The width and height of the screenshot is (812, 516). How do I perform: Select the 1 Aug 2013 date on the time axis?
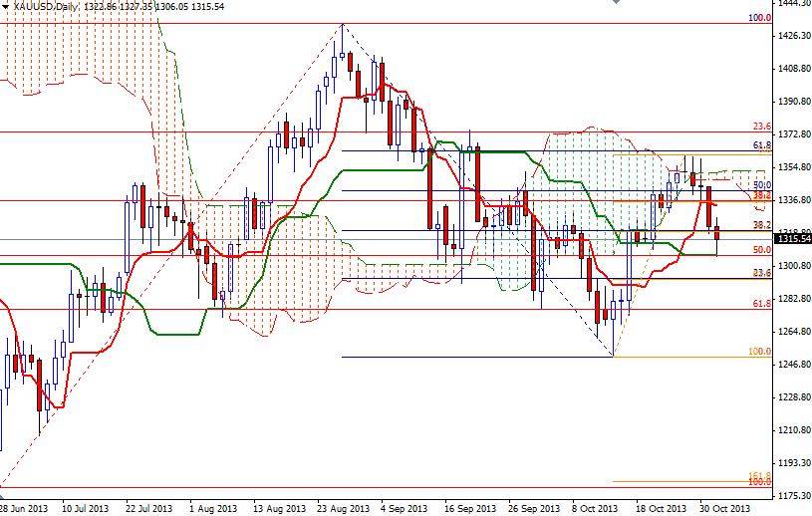click(213, 508)
